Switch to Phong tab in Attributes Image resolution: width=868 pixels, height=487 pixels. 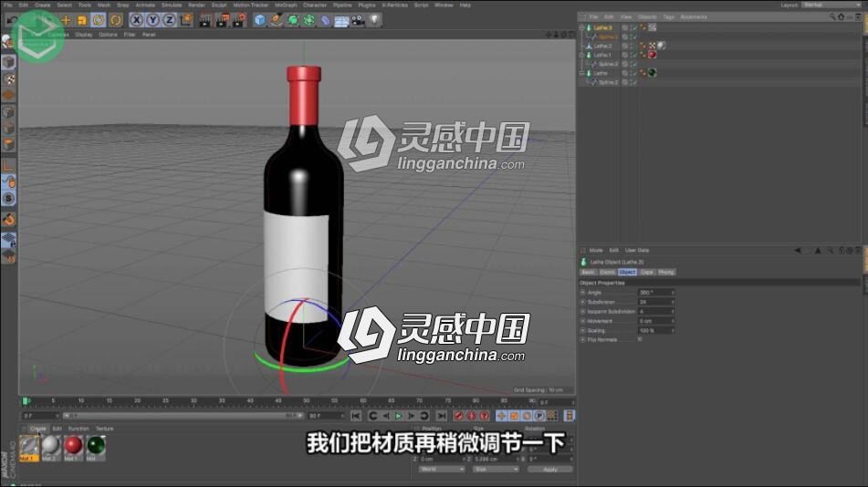666,273
